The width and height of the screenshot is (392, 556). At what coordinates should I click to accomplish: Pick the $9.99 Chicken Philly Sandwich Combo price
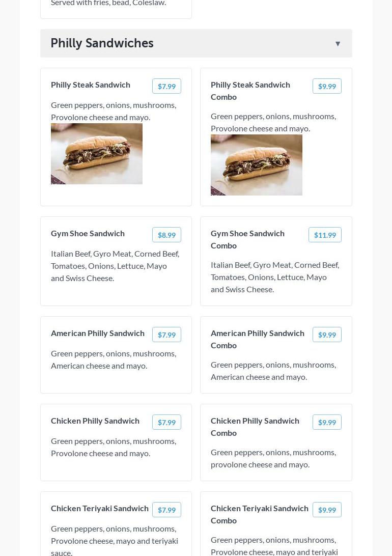(327, 423)
